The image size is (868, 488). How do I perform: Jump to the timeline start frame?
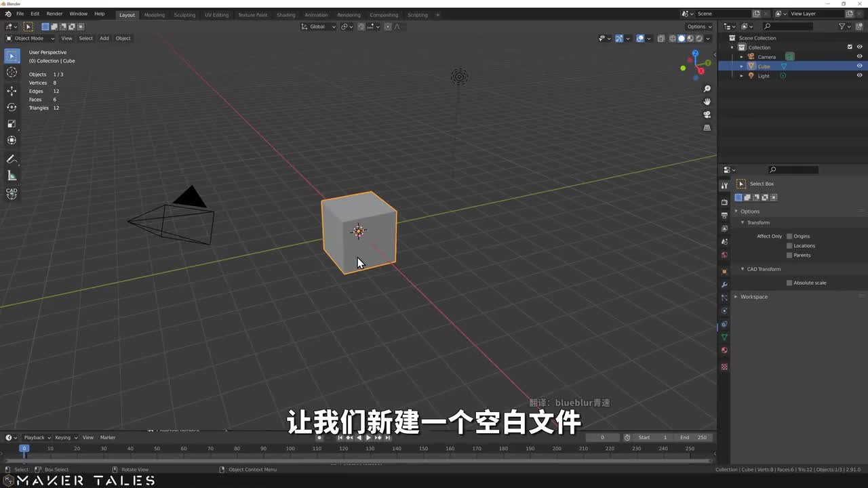pos(340,438)
